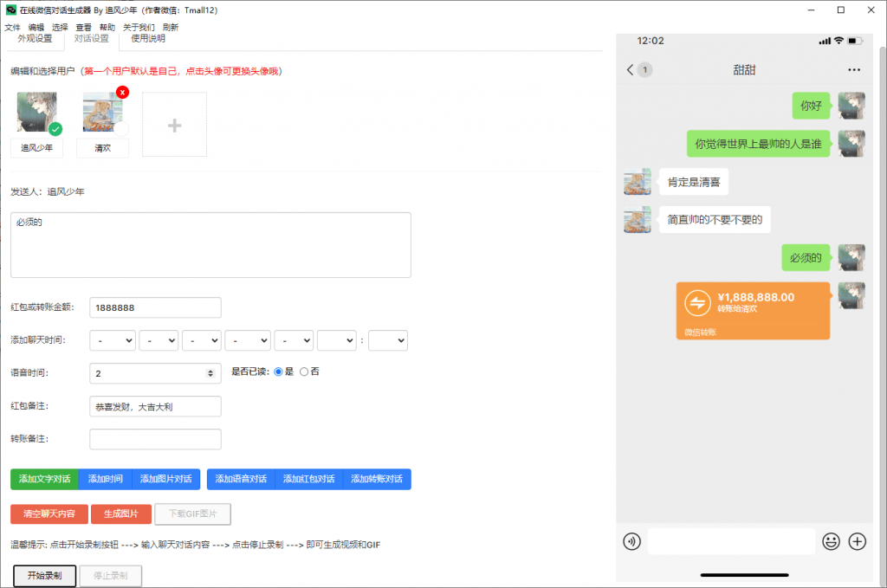Remove user 清欢 via the red X badge
Screen dimensions: 887x588
124,92
